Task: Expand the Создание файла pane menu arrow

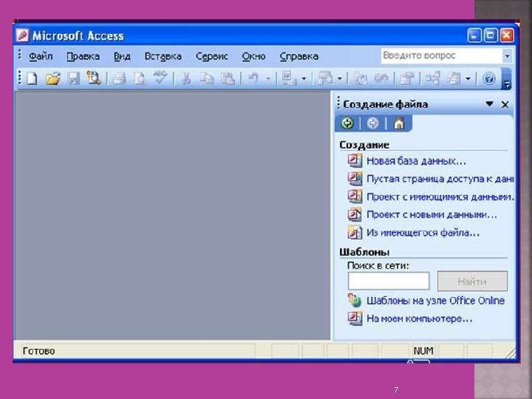Action: tap(489, 104)
